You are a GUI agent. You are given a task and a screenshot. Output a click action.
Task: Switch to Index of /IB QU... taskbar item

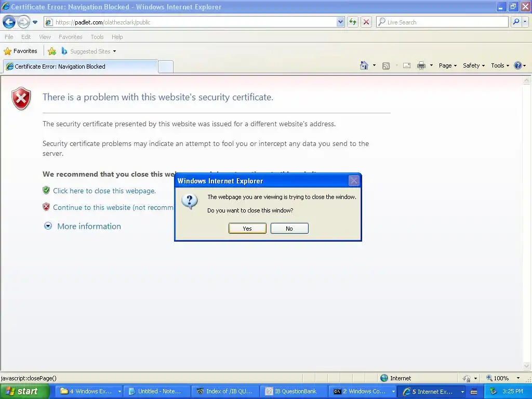225,391
